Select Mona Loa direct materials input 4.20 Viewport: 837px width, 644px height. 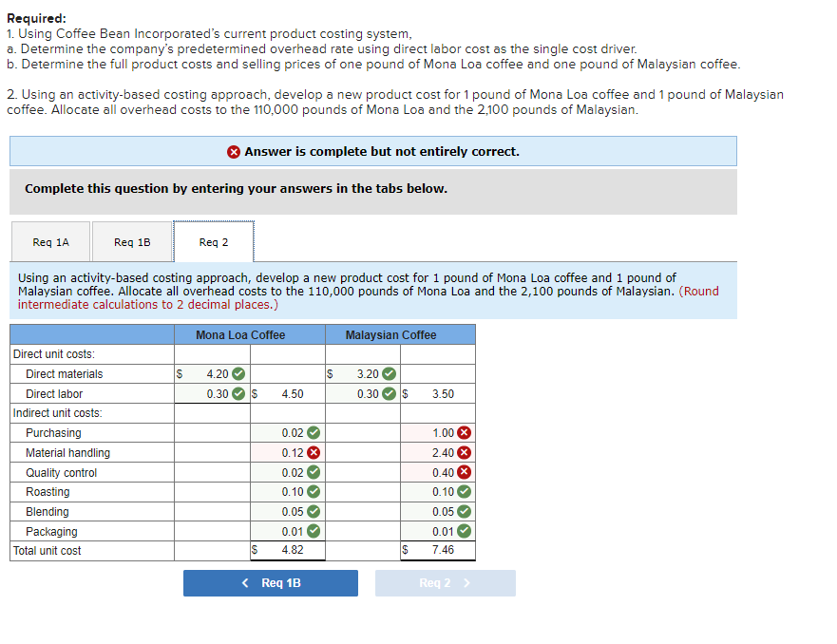212,374
